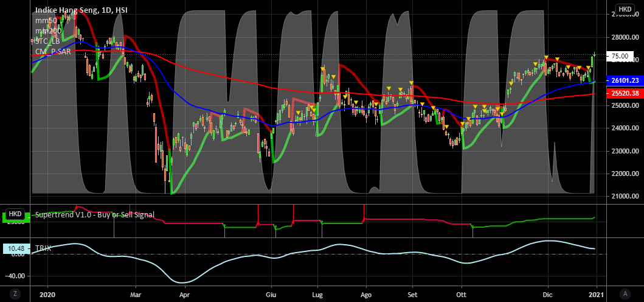Click the Z timezone icon at bottom left
This screenshot has height=302, width=644.
(14, 293)
